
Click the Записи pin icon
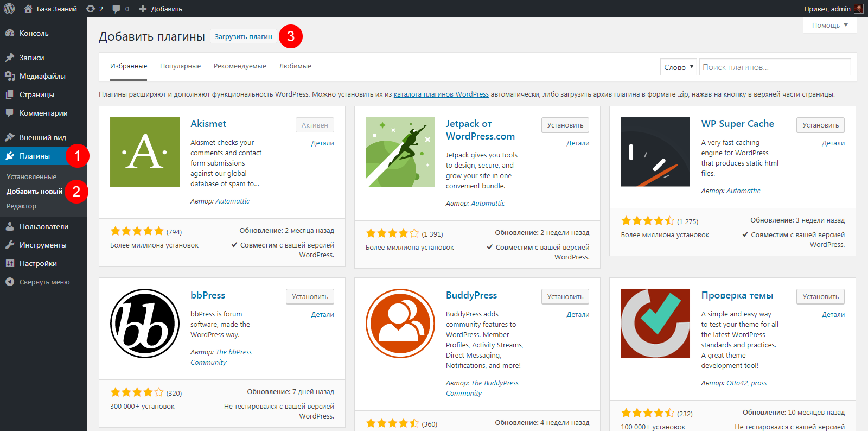[10, 58]
